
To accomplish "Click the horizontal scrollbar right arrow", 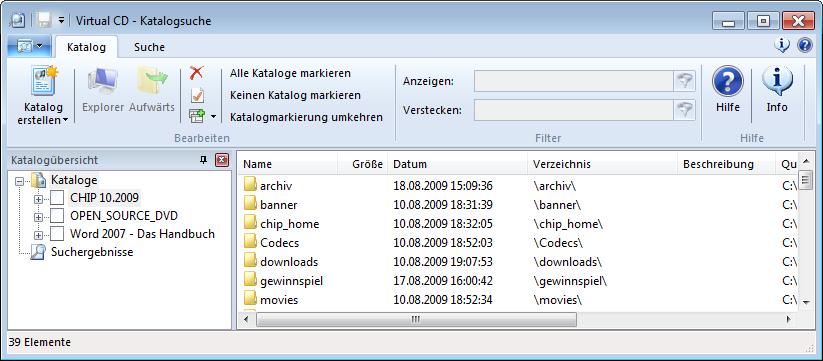I will coord(789,319).
